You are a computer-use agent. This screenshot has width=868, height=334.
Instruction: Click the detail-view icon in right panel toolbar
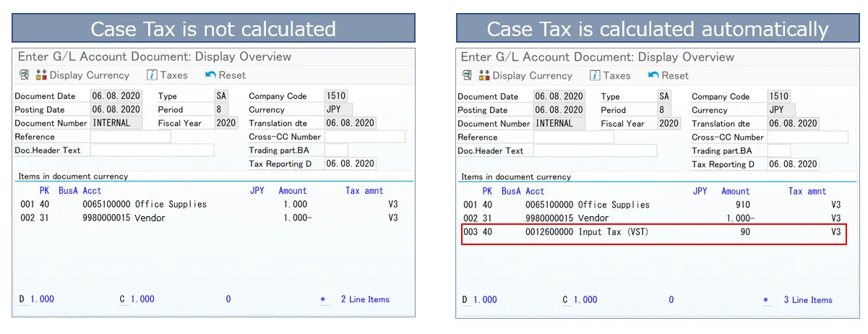[467, 75]
